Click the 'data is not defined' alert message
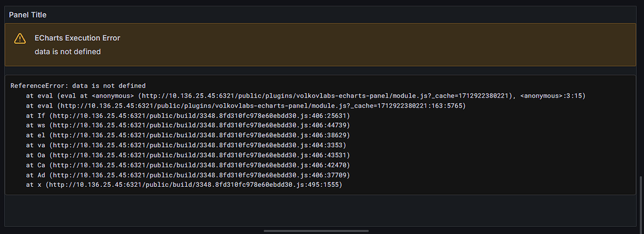This screenshot has height=234, width=644. (68, 52)
